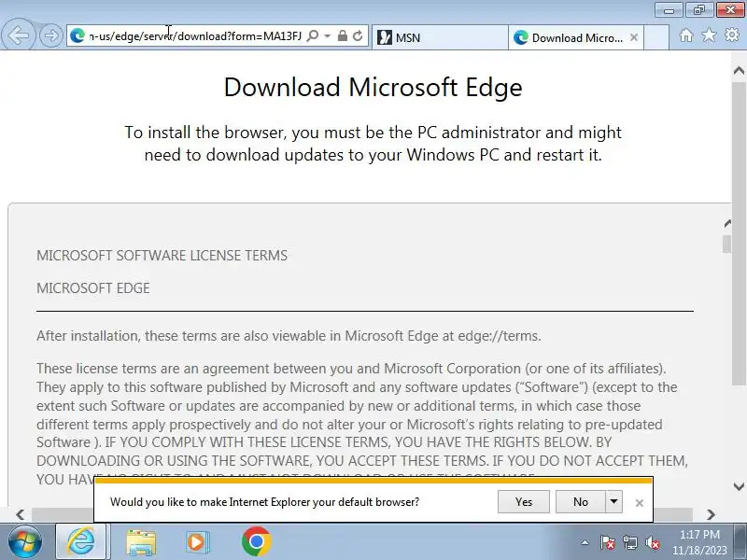Go to the Home page icon
Image resolution: width=747 pixels, height=560 pixels.
(x=686, y=35)
